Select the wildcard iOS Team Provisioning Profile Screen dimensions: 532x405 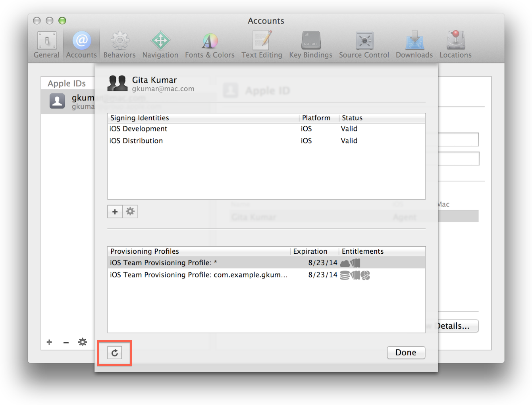pos(266,262)
